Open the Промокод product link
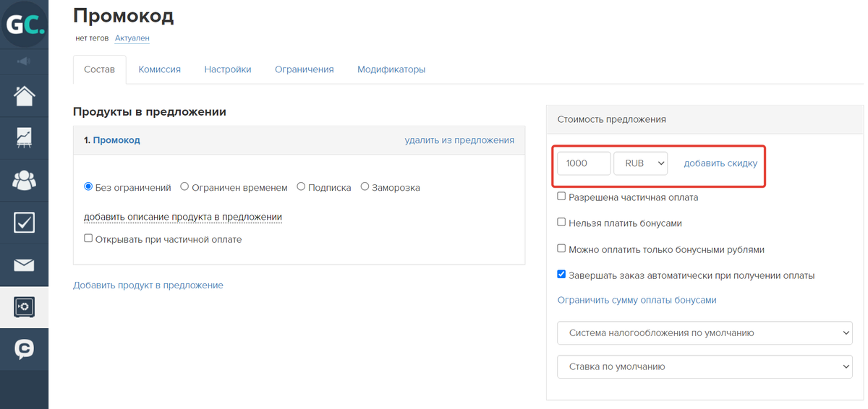Viewport: 868px width, 409px height. [116, 140]
